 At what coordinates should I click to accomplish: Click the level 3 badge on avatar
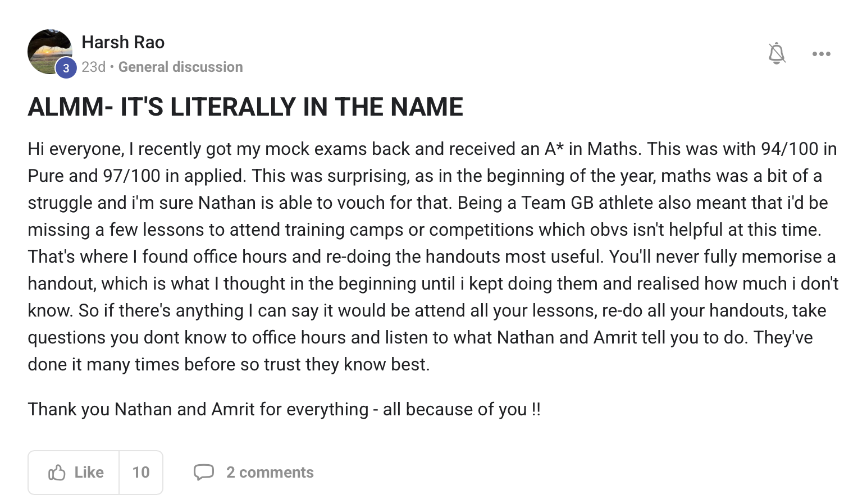pos(66,68)
